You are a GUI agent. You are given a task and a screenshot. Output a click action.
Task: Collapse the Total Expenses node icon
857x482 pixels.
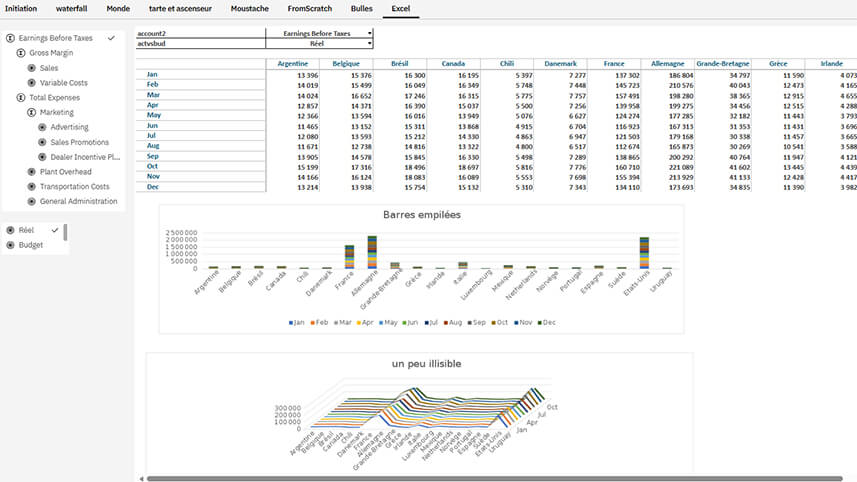click(21, 98)
